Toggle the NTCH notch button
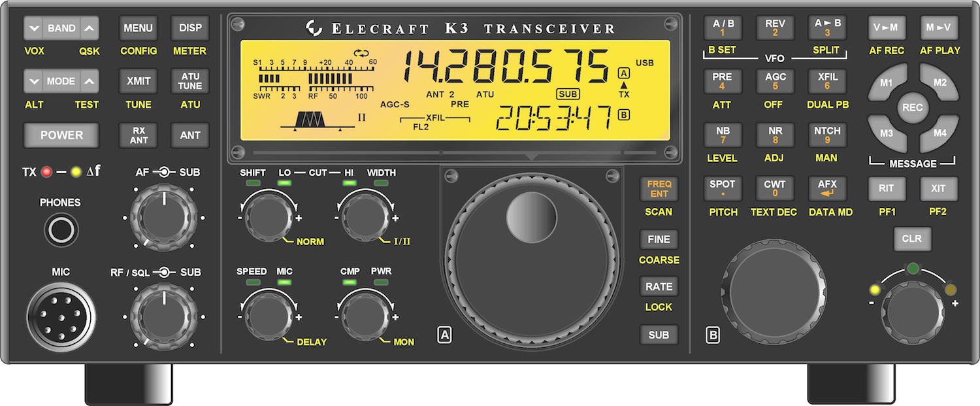This screenshot has width=980, height=406. coord(827,135)
